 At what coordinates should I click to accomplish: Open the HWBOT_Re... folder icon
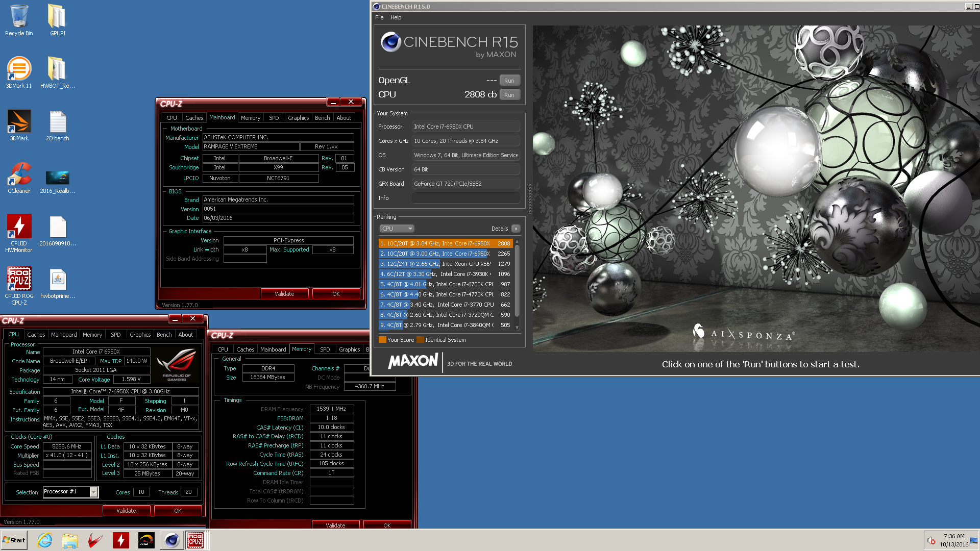[57, 73]
